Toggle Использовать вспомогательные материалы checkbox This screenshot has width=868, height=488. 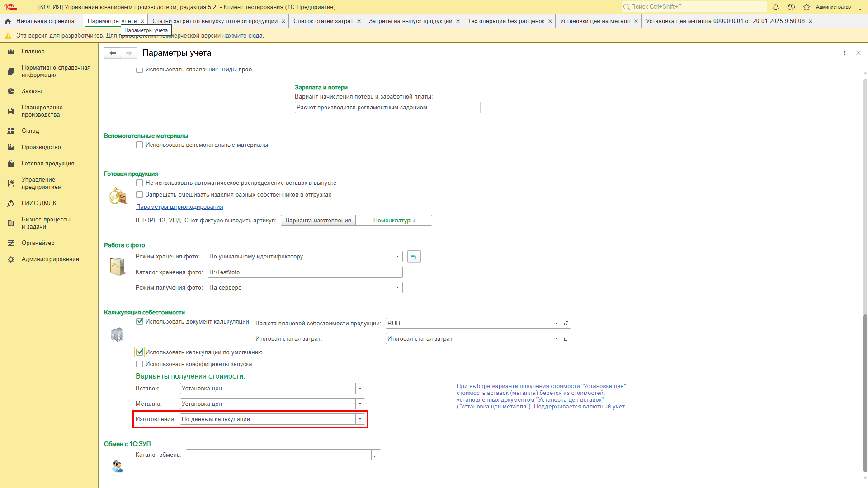(140, 145)
